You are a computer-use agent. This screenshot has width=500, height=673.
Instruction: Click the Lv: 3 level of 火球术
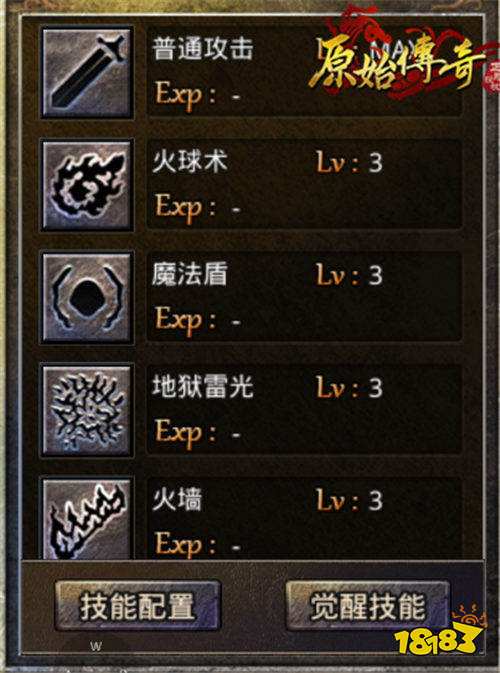[349, 163]
